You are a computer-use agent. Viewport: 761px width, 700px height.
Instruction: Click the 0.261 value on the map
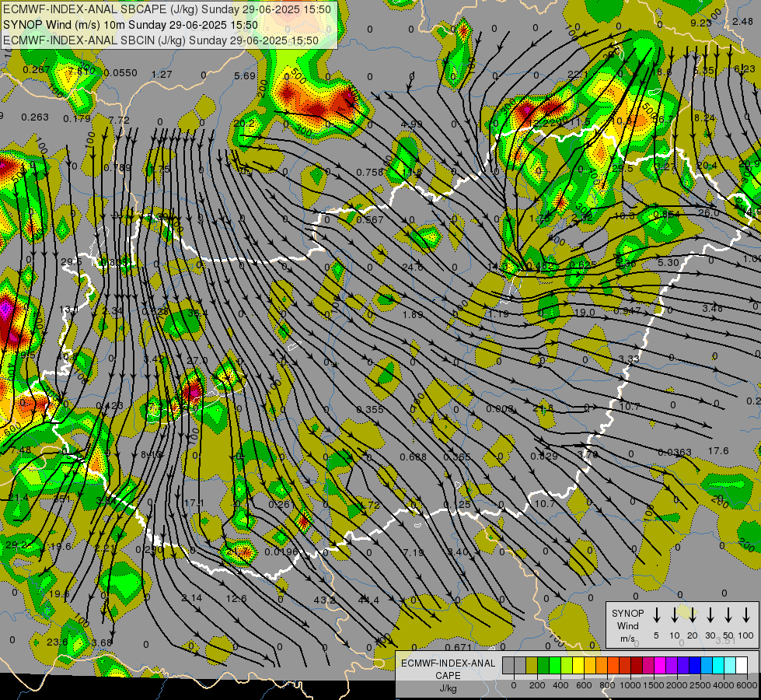281,504
